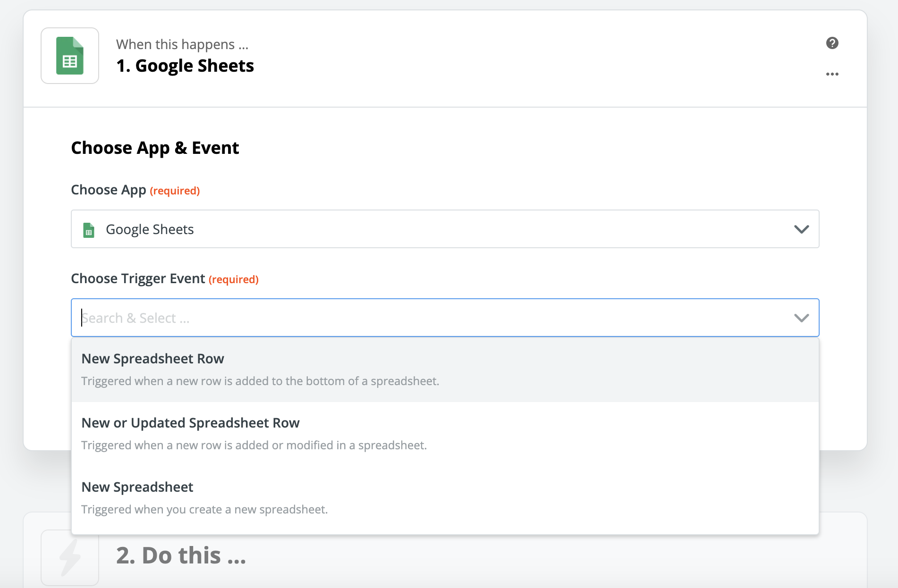Collapse the Trigger Event dropdown chevron
This screenshot has width=898, height=588.
(x=801, y=318)
